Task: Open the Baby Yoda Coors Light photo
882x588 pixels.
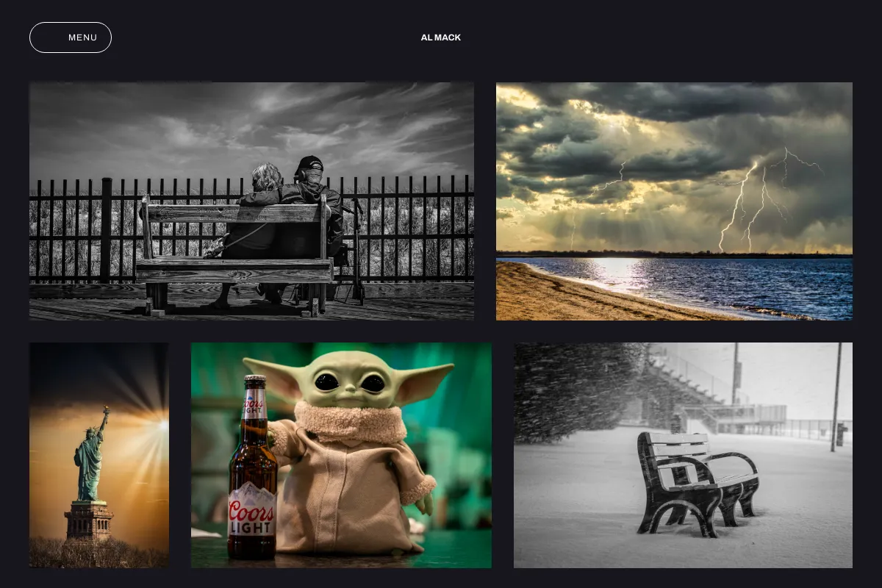Action: [341, 455]
